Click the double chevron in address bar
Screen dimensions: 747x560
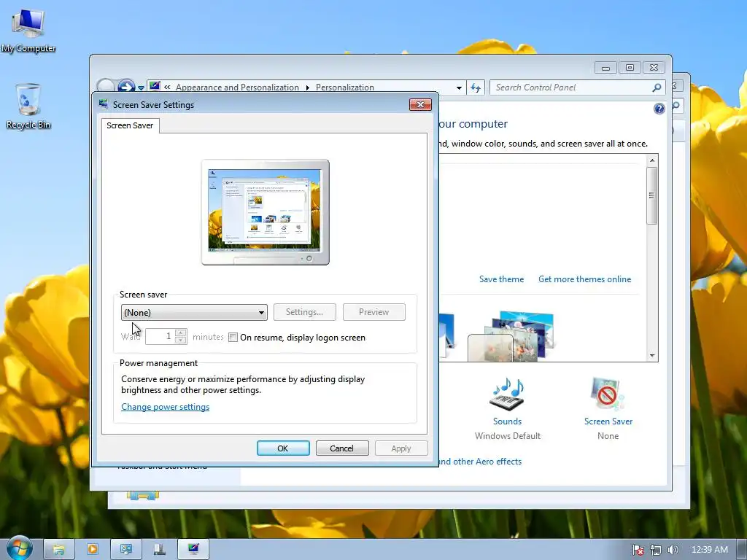point(167,87)
